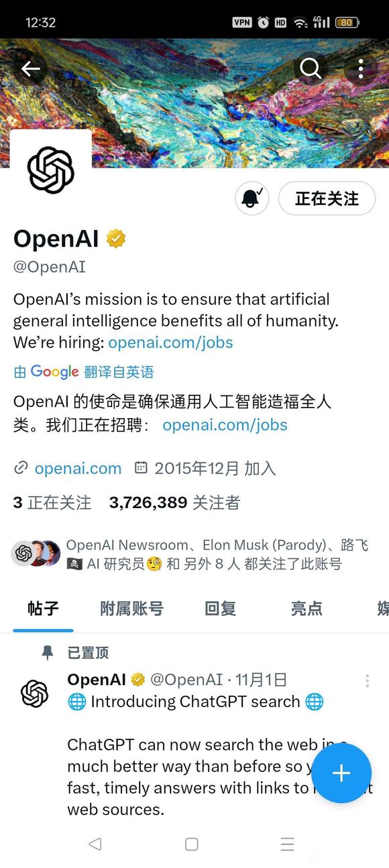Click the verified gold checkmark badge
The width and height of the screenshot is (389, 868).
[x=117, y=238]
